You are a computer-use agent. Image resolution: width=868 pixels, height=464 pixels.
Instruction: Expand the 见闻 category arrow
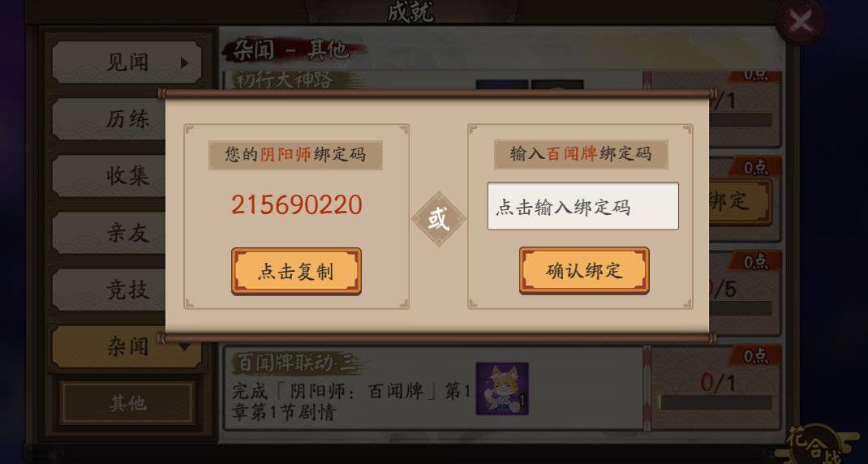click(184, 63)
